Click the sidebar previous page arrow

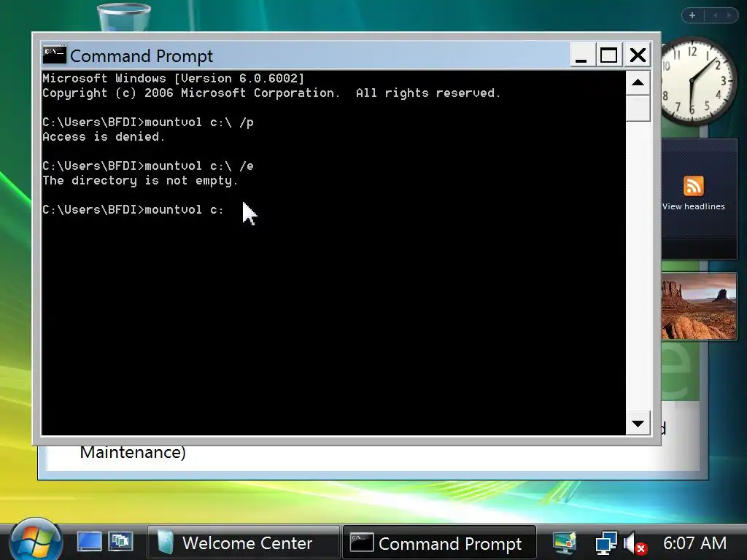pos(715,15)
